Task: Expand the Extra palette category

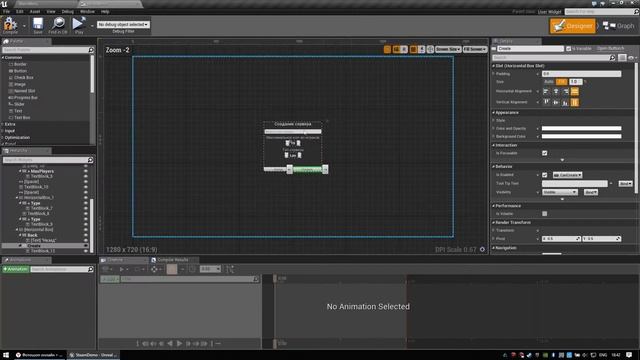Action: 2,124
